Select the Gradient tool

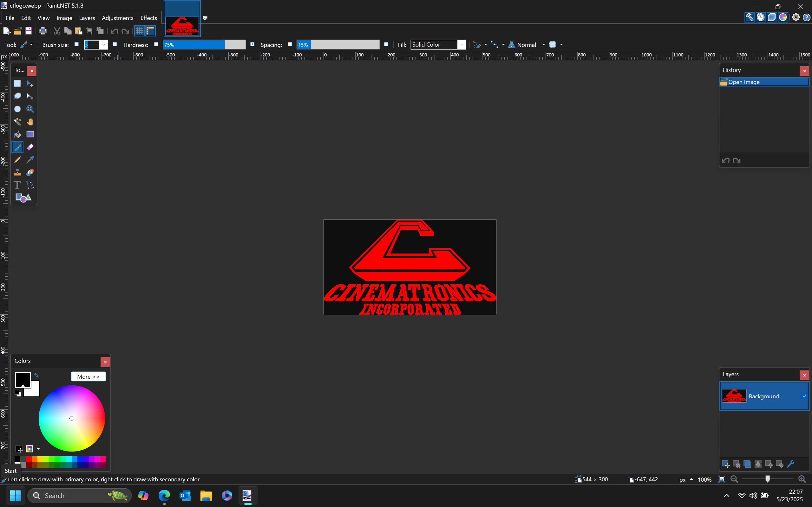point(30,134)
